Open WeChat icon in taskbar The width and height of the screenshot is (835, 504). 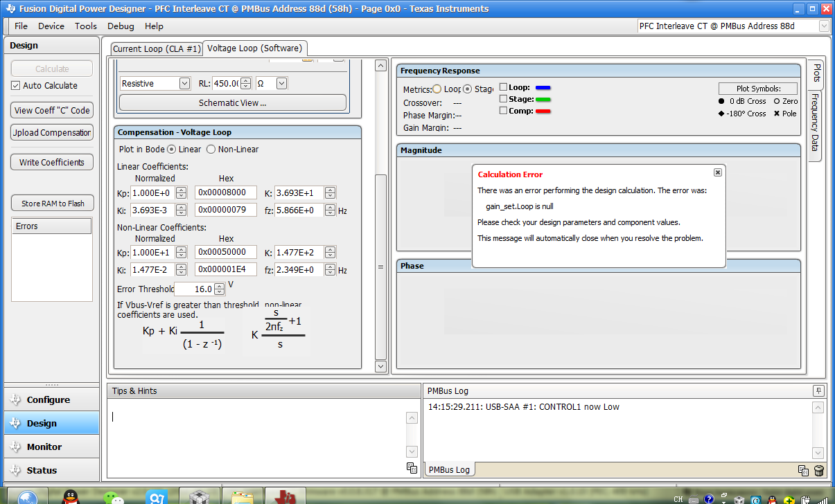114,497
